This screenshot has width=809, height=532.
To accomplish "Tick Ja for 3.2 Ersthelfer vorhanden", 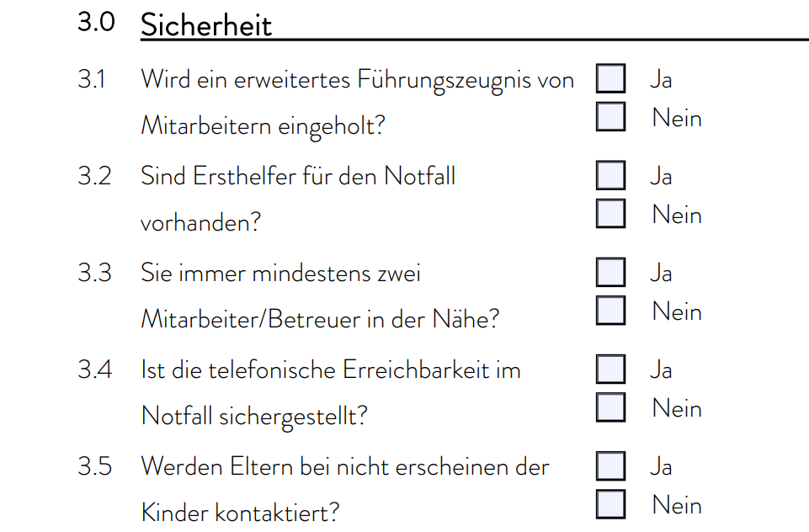I will [x=610, y=175].
